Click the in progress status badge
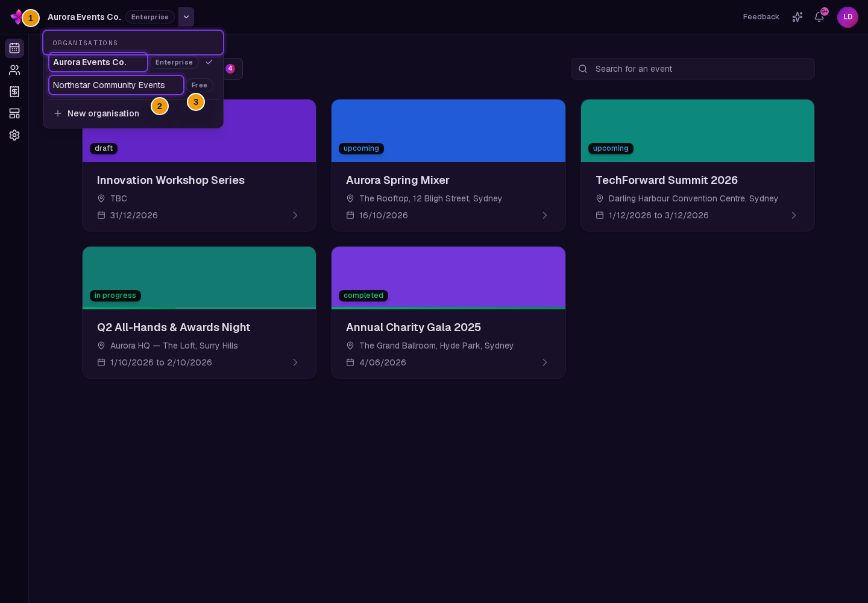Screen dimensions: 868x603 click(x=115, y=295)
